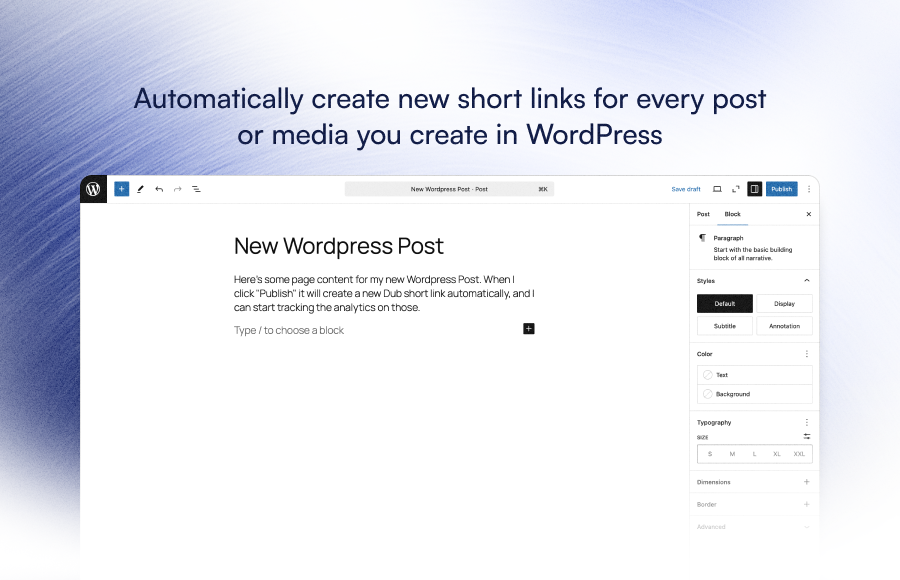Open the block inserter plus button in toolbar
Screen dimensions: 900x580
(121, 188)
